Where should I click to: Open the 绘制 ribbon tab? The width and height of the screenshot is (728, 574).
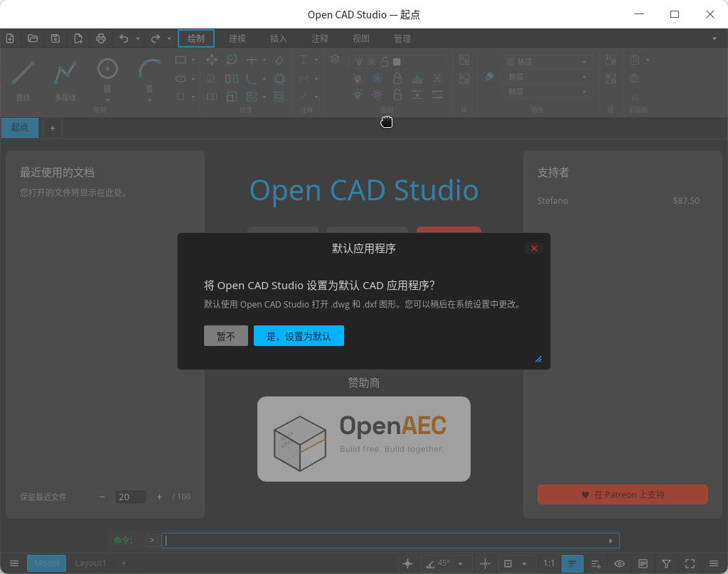click(196, 38)
